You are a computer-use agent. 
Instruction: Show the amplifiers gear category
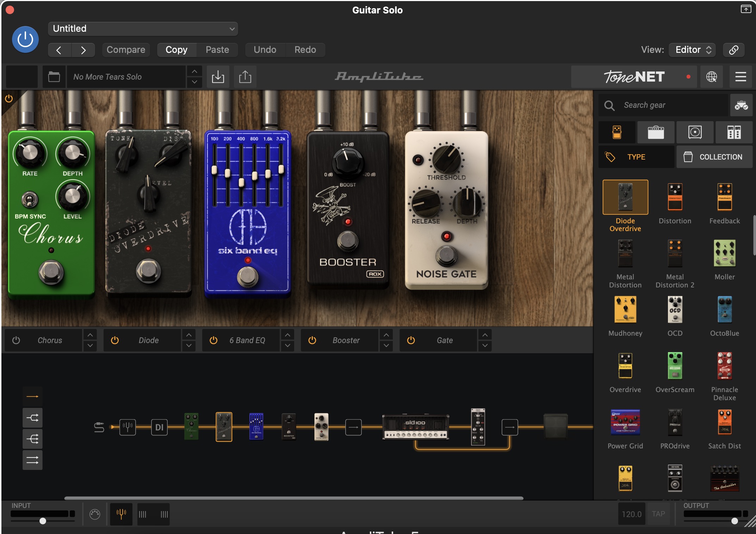(656, 132)
